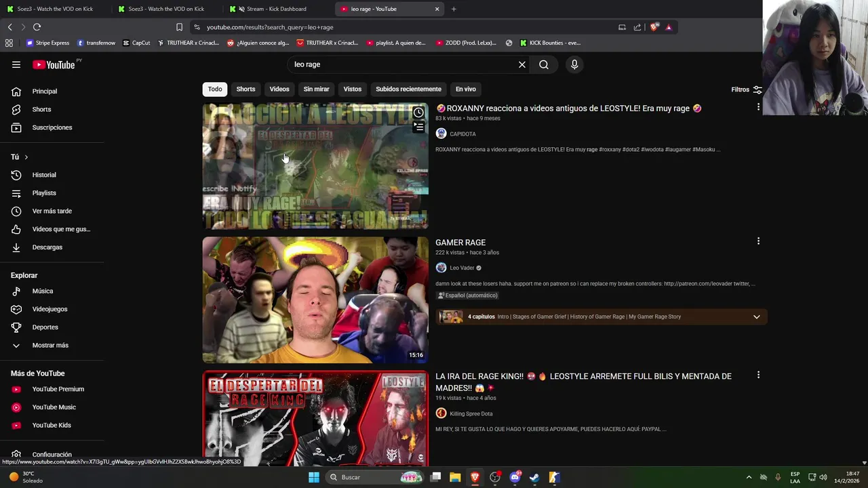Image resolution: width=868 pixels, height=488 pixels.
Task: Open Configuración in the sidebar
Action: pyautogui.click(x=52, y=454)
